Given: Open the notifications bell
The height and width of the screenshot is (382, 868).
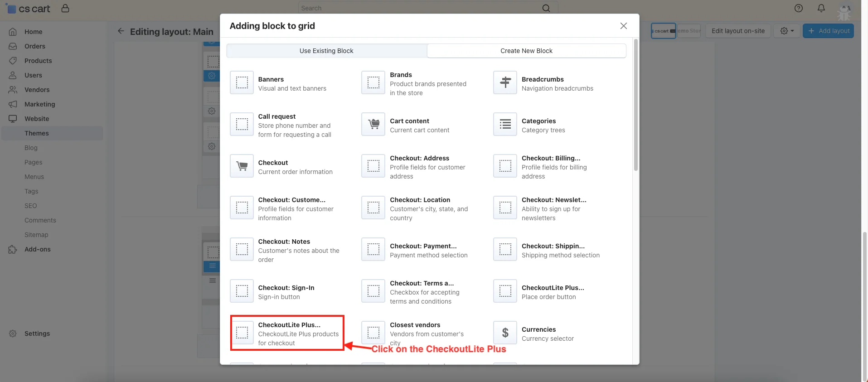Looking at the screenshot, I should pyautogui.click(x=821, y=8).
